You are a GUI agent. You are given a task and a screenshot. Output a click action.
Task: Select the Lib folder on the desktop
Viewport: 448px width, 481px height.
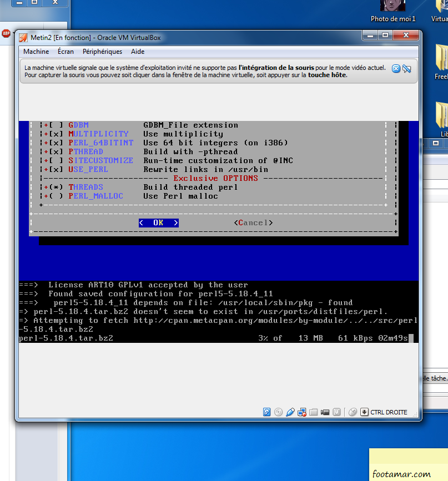442,120
